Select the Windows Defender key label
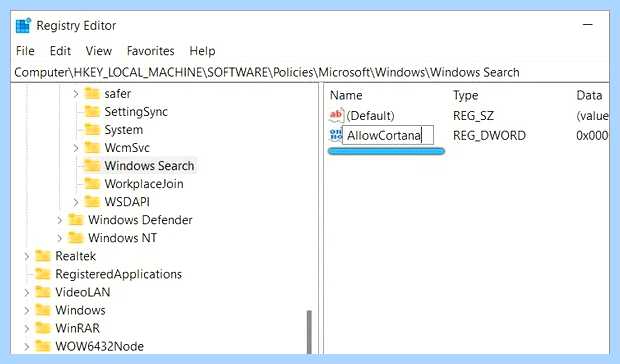This screenshot has height=364, width=620. (x=140, y=220)
